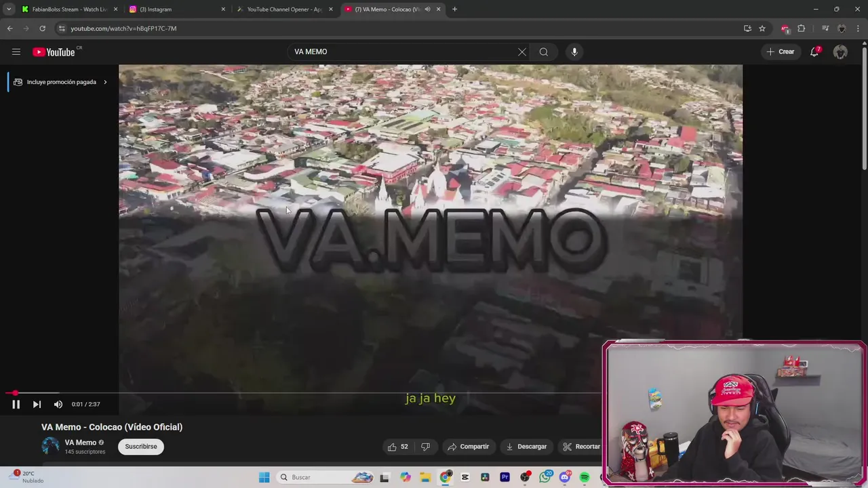Image resolution: width=868 pixels, height=488 pixels.
Task: Subscribe with the Suscribirse button
Action: coord(141,447)
